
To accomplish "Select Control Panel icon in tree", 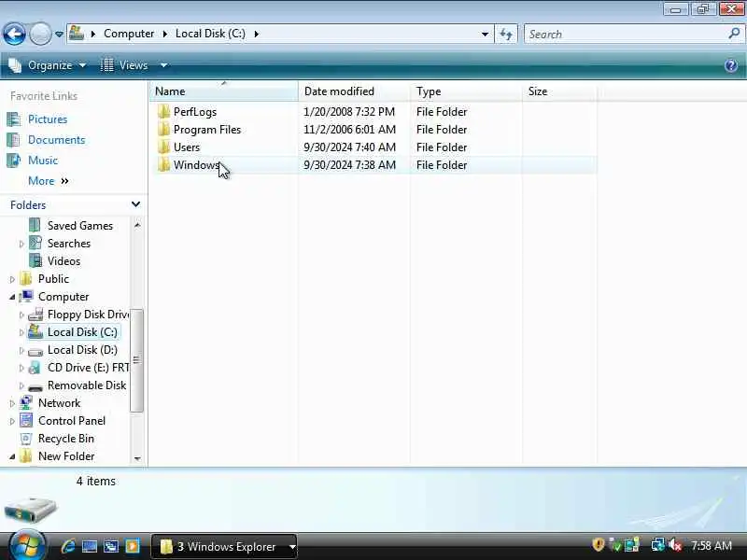I will point(26,421).
